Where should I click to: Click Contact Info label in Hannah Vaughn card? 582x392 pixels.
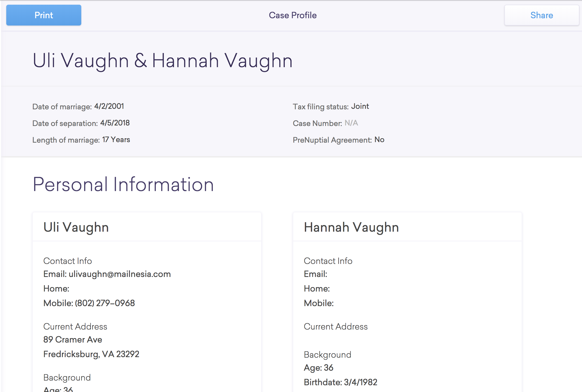[x=328, y=261]
